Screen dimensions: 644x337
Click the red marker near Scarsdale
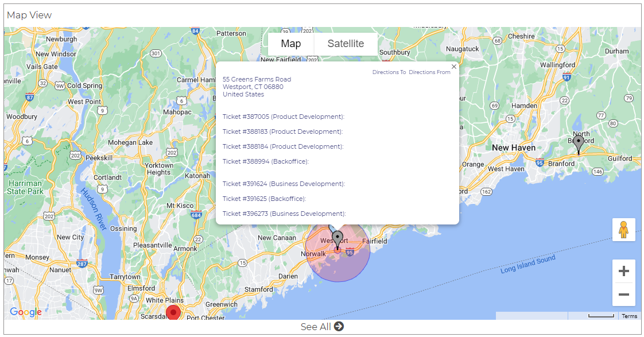[173, 312]
